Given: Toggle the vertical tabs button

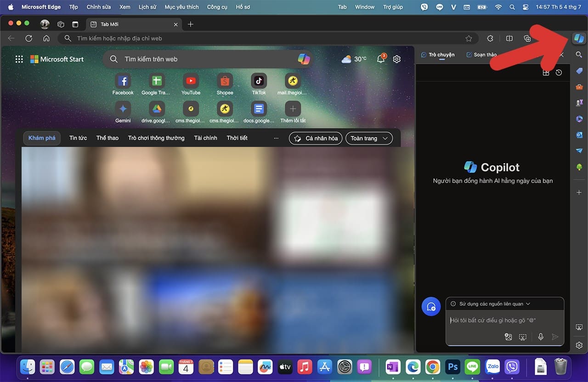Looking at the screenshot, I should [75, 24].
